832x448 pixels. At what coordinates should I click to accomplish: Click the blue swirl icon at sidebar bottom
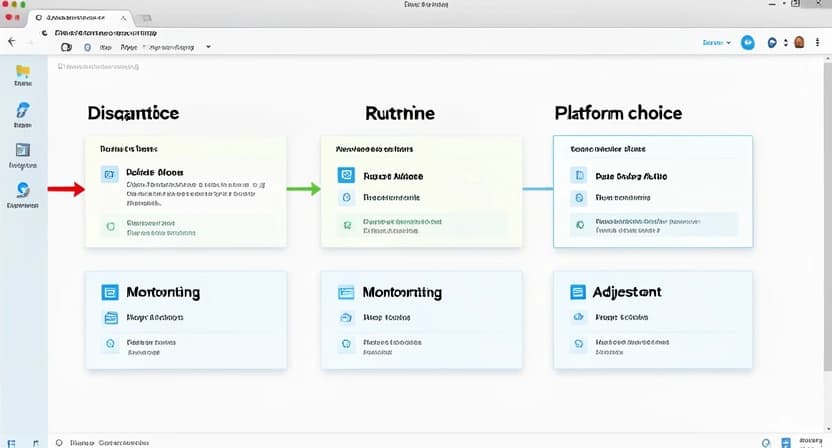coord(22,190)
